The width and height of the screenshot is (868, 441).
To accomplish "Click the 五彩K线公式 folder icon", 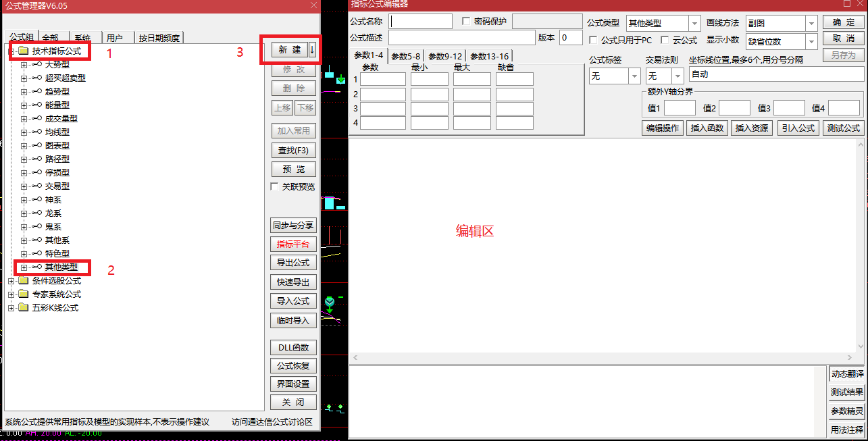I will click(24, 308).
